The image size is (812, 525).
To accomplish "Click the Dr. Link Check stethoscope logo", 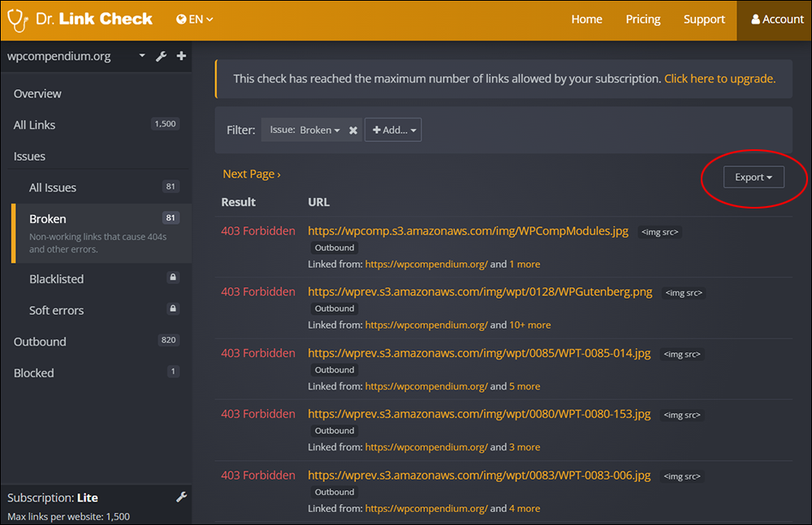I will pyautogui.click(x=18, y=19).
